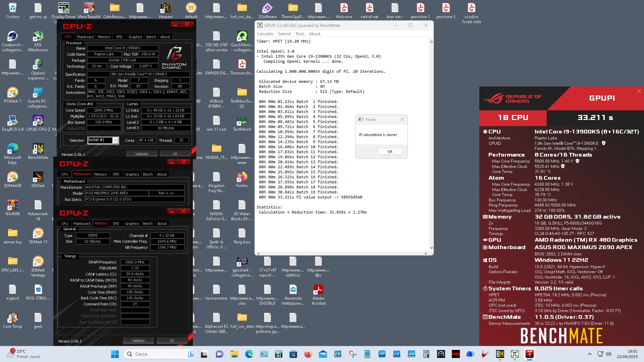Open the hof_xoc_da folder on the desktop
The image size is (644, 362).
[242, 10]
